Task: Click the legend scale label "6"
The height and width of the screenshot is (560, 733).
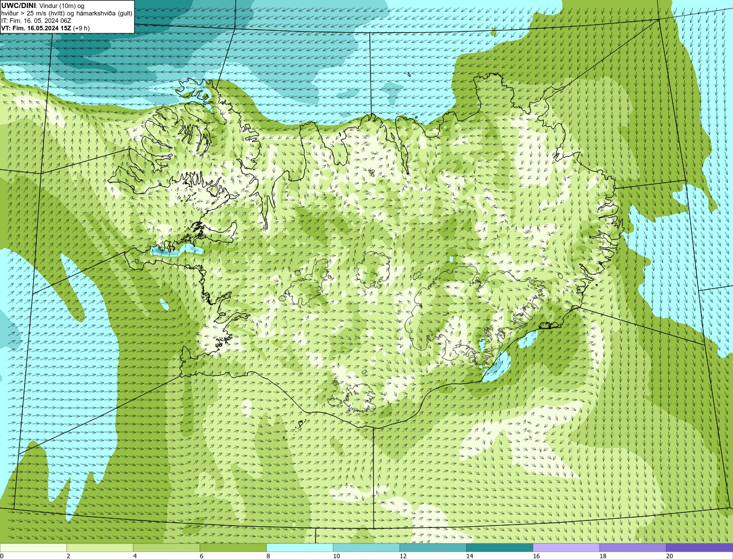Action: pyautogui.click(x=201, y=556)
